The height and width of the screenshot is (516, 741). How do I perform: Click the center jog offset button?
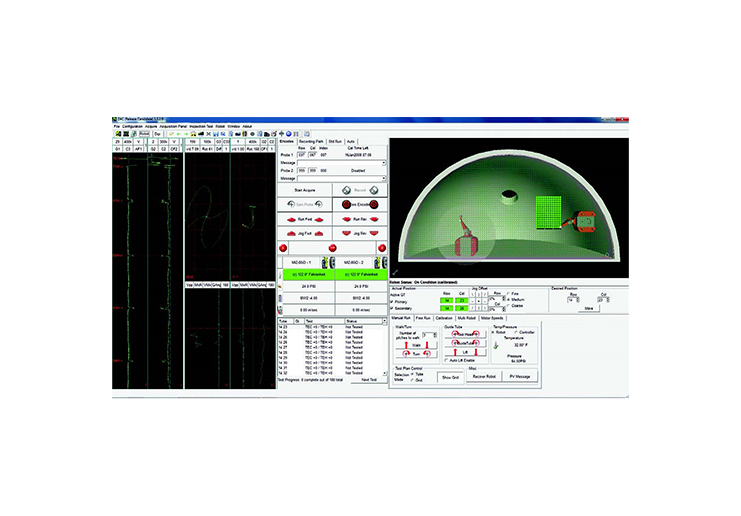(478, 301)
